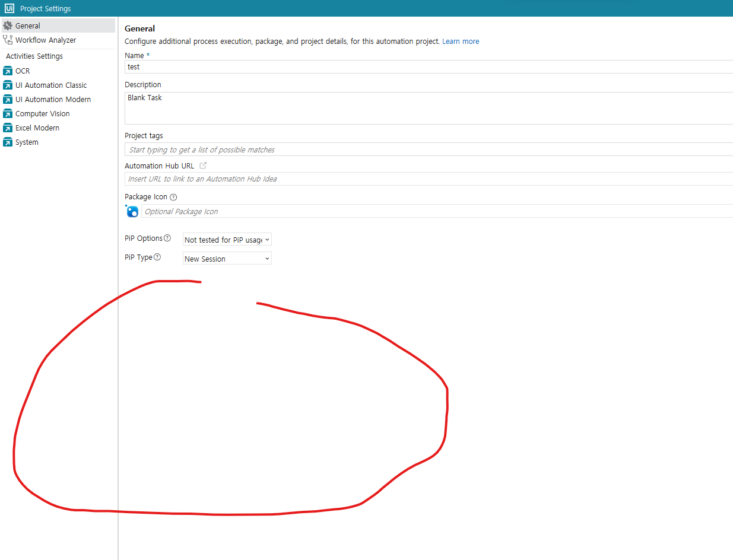
Task: Click the UiPath logo in title bar
Action: (x=9, y=8)
